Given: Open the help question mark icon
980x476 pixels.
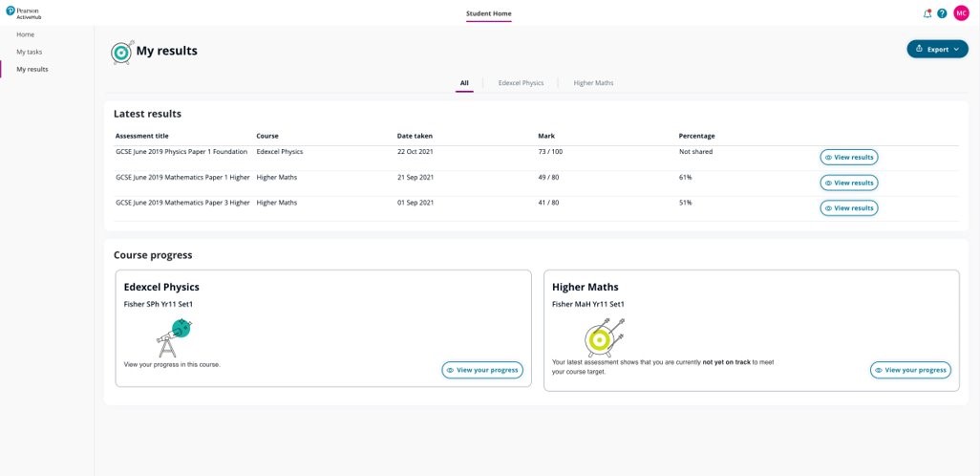Looking at the screenshot, I should click(942, 13).
